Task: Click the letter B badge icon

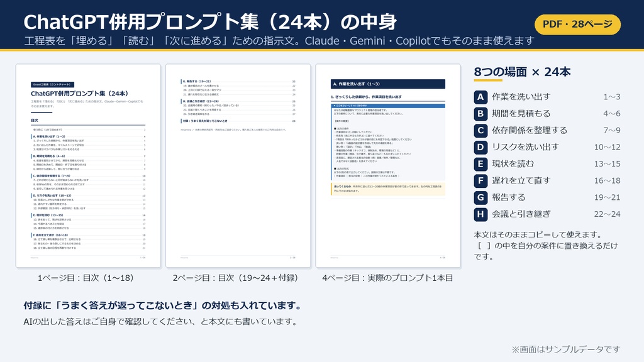Action: coord(480,114)
